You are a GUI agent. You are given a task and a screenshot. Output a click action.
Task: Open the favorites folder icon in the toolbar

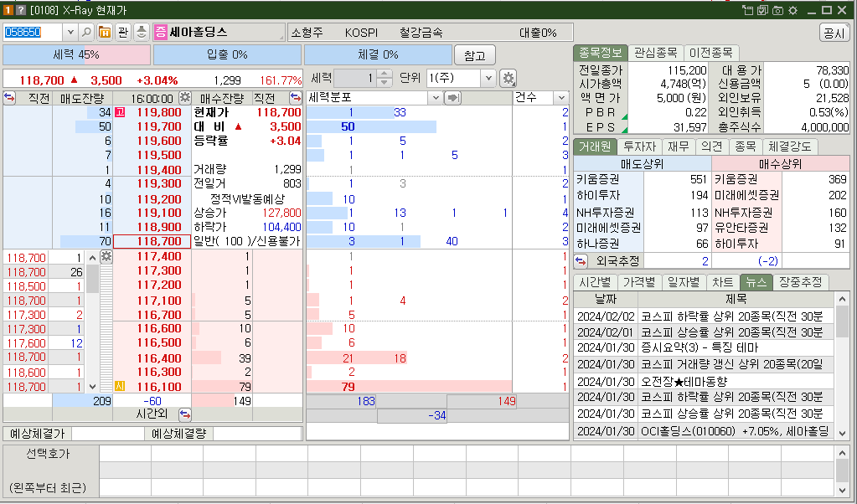[x=105, y=32]
